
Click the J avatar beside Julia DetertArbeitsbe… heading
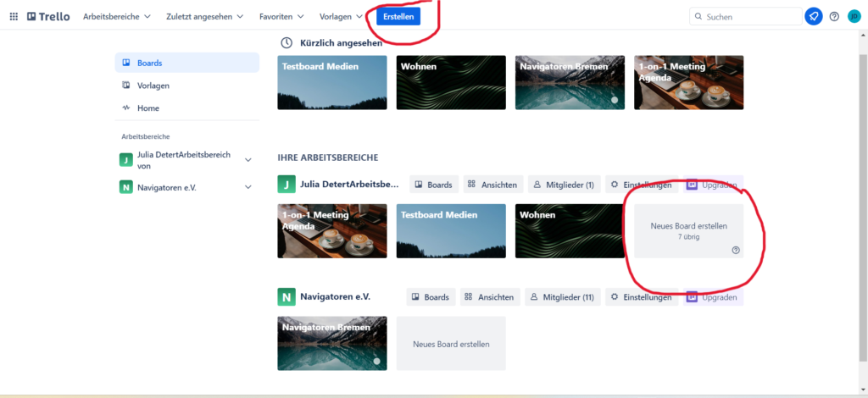287,185
